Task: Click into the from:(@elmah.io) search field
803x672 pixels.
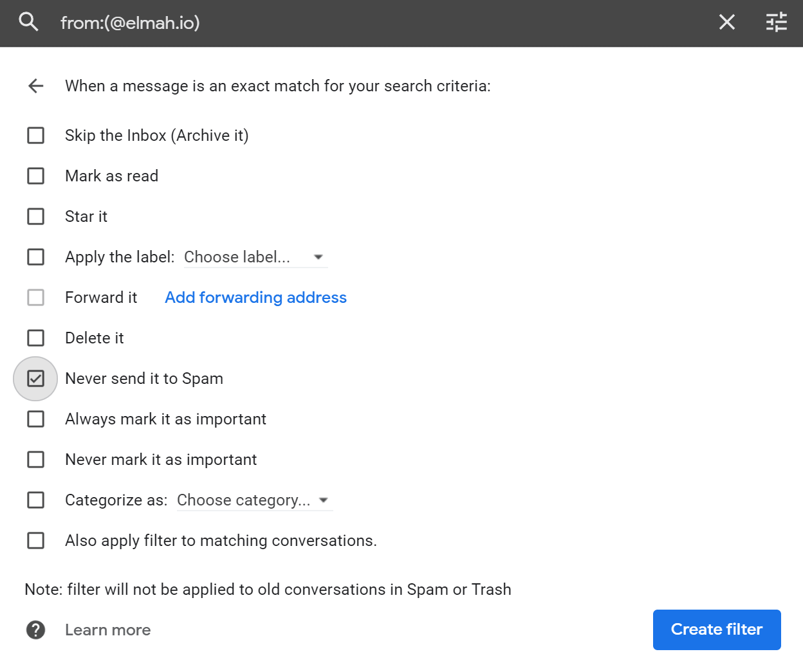Action: 380,23
